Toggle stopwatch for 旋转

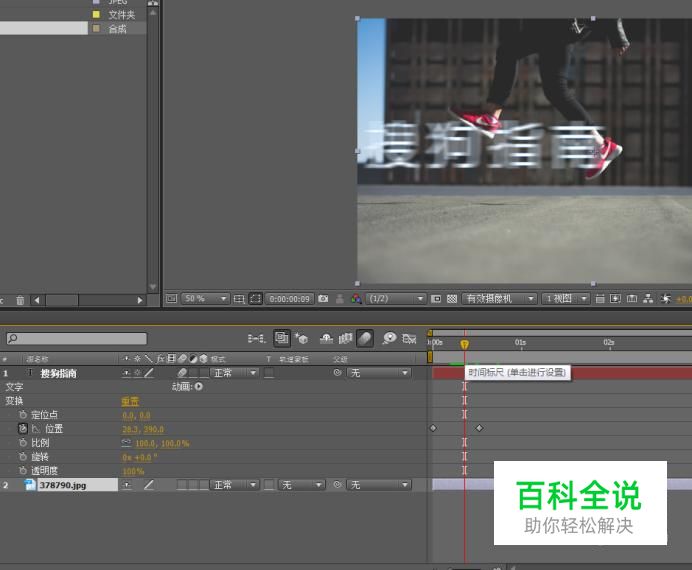pos(23,457)
